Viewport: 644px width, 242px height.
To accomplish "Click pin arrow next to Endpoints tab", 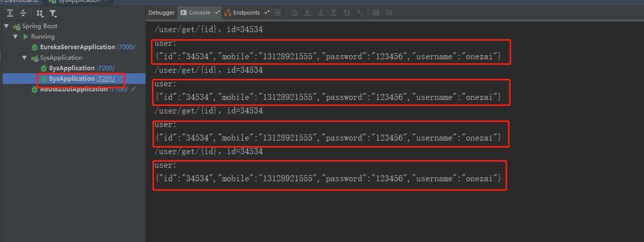I will 266,13.
